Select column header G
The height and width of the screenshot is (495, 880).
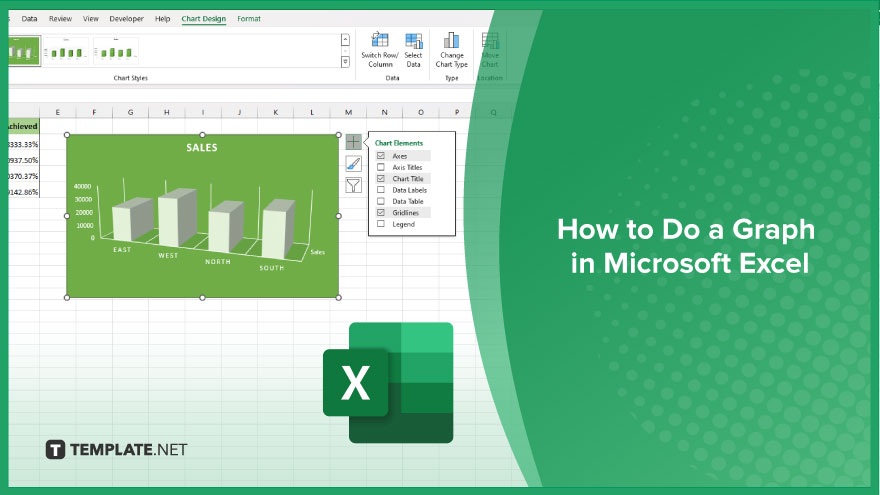130,112
